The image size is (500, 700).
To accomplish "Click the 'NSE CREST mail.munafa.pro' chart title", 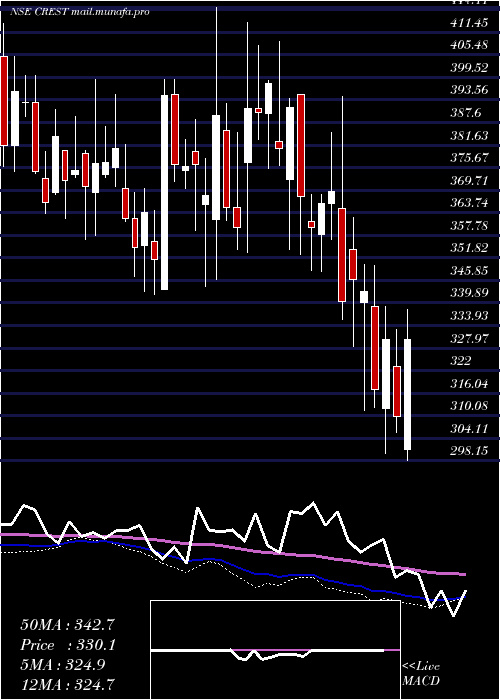I will [79, 12].
